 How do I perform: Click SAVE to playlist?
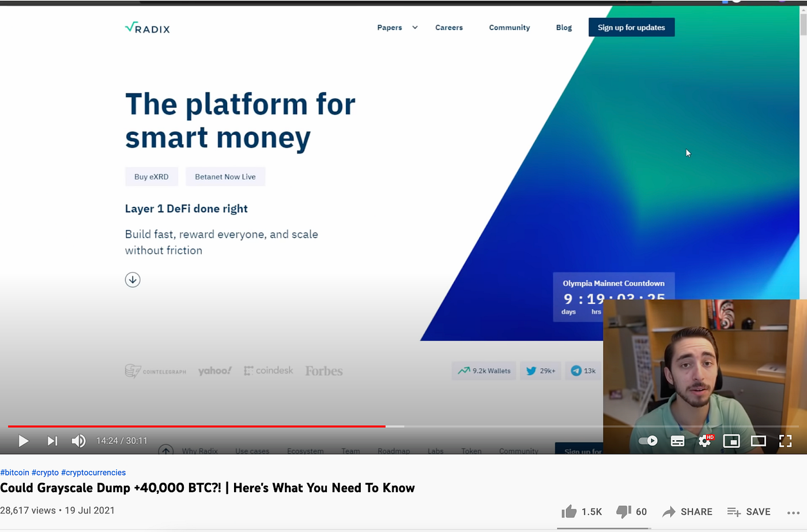(x=749, y=512)
